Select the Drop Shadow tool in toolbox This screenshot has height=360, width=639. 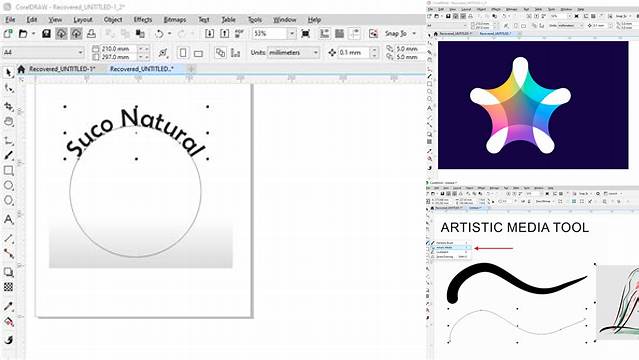tap(9, 272)
